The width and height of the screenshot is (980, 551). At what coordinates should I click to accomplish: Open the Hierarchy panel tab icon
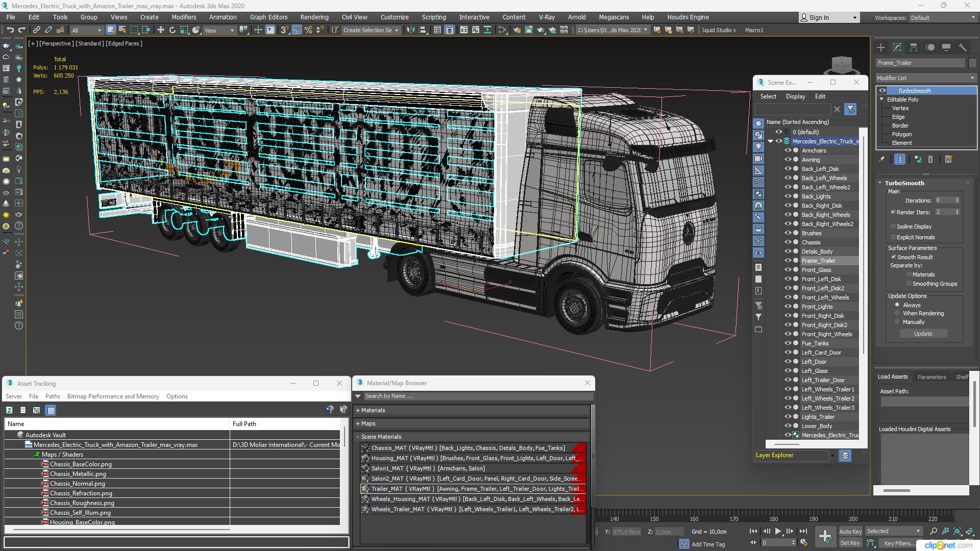[x=914, y=47]
